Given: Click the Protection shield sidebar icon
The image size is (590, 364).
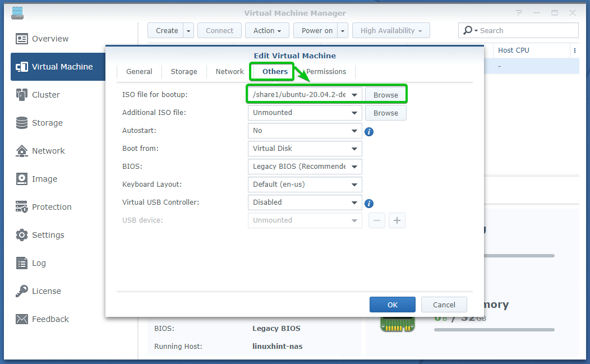Looking at the screenshot, I should pos(21,207).
